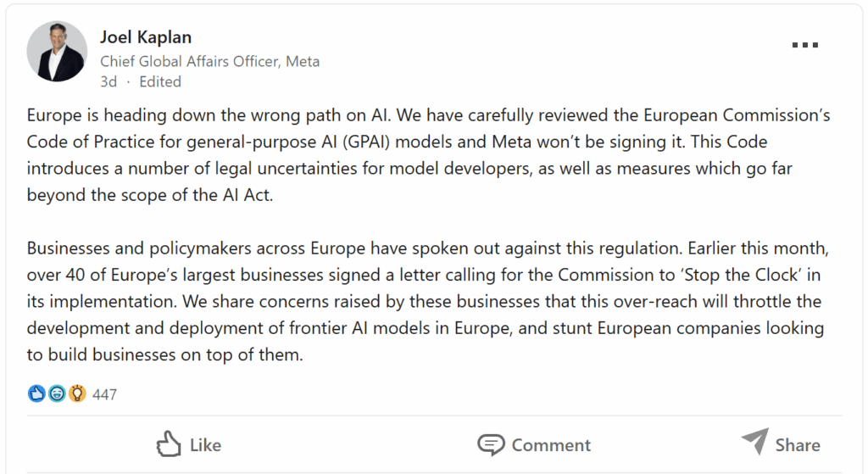Click the "Edited" label on the post
This screenshot has width=868, height=474.
pyautogui.click(x=160, y=81)
